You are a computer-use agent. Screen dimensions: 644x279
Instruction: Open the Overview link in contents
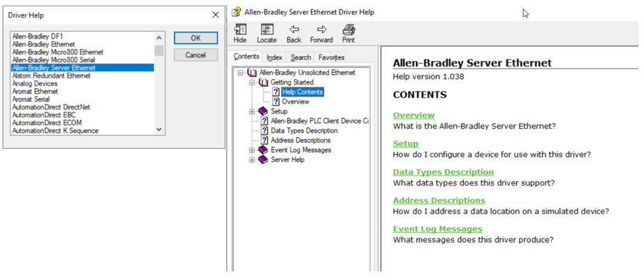[414, 115]
